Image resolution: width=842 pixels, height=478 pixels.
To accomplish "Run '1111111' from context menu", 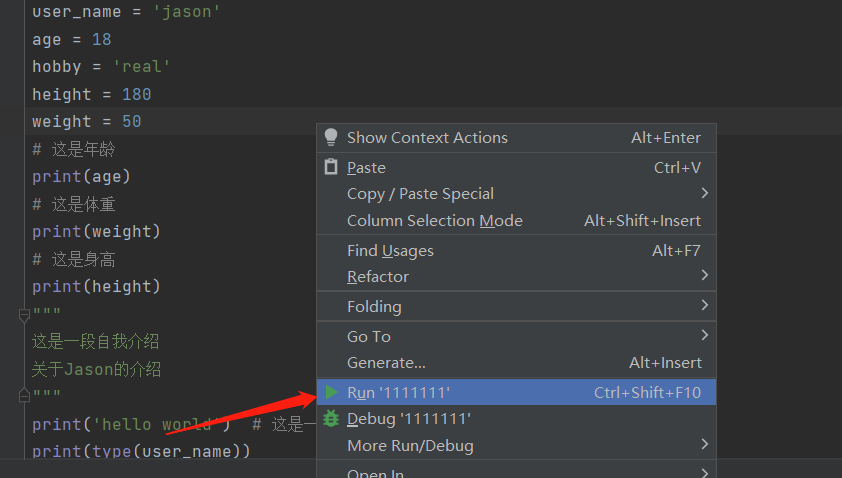I will coord(398,392).
